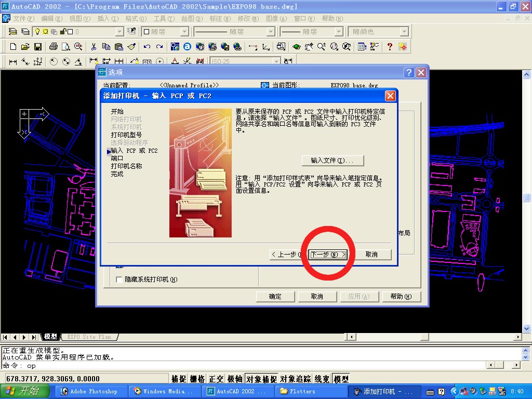
Task: Toggle 捕捉 snap mode in status bar
Action: (x=179, y=379)
